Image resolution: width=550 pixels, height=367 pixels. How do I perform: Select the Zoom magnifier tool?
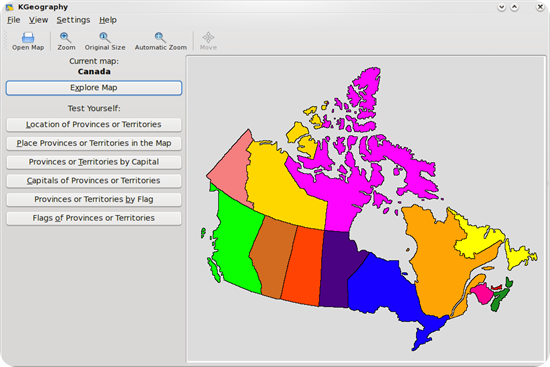coord(66,38)
